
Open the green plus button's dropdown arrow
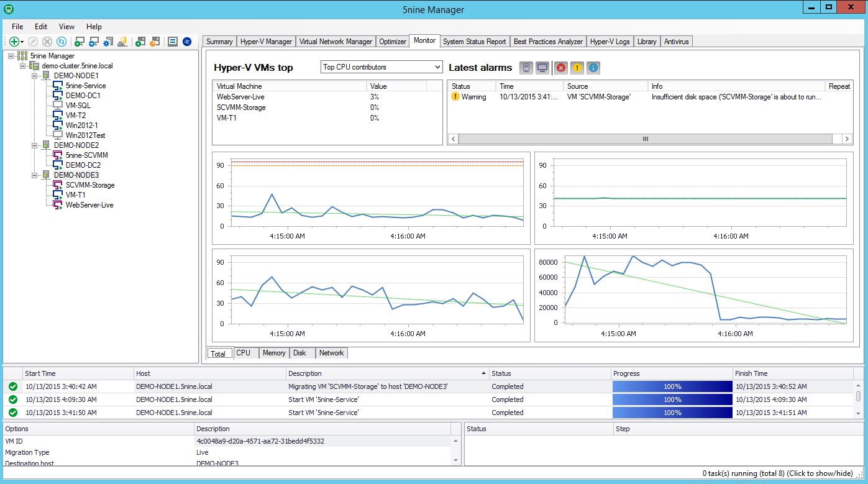pos(22,41)
